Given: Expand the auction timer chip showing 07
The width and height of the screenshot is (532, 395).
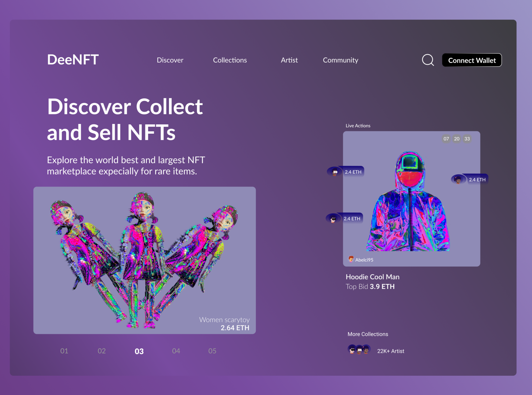Looking at the screenshot, I should (447, 139).
